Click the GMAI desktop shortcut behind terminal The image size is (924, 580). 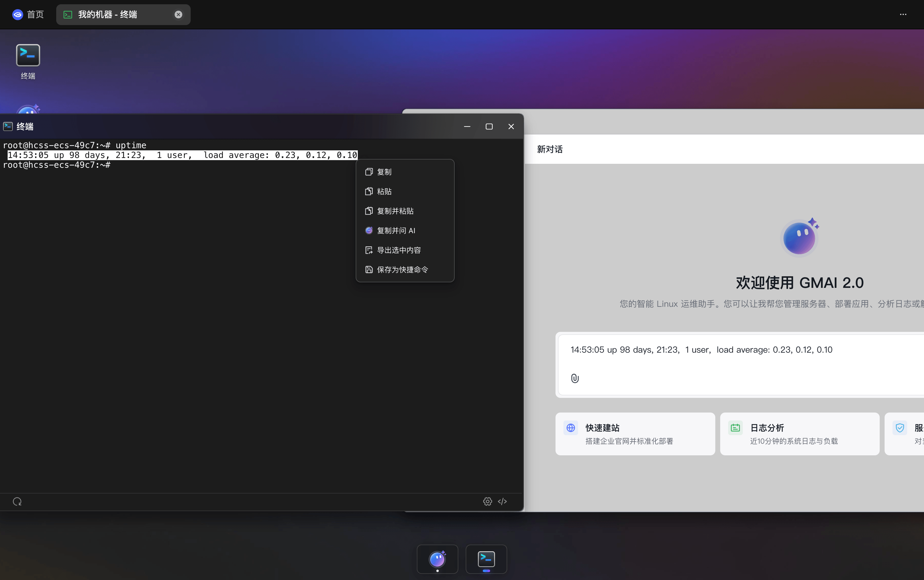[28, 109]
